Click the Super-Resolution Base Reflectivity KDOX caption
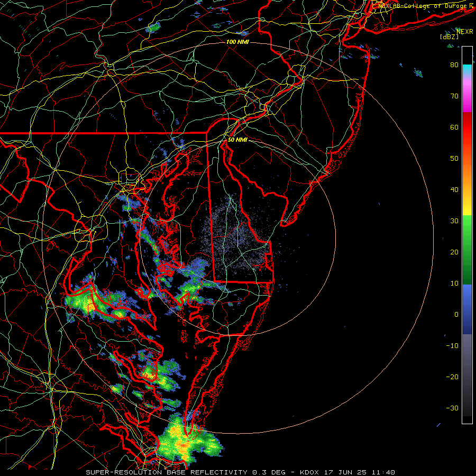The width and height of the screenshot is (476, 476). (x=241, y=472)
